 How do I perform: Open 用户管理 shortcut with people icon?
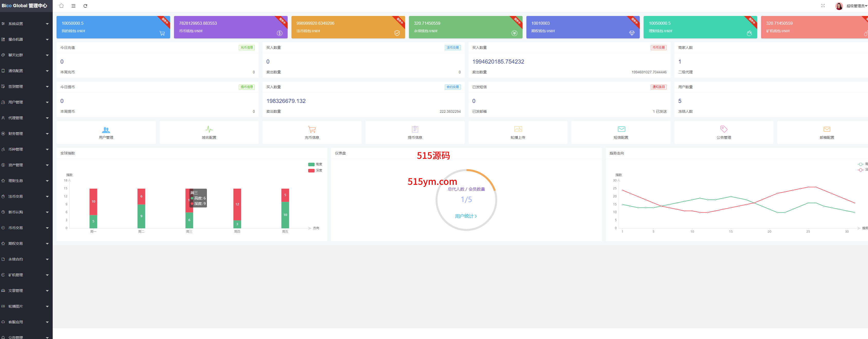(106, 132)
